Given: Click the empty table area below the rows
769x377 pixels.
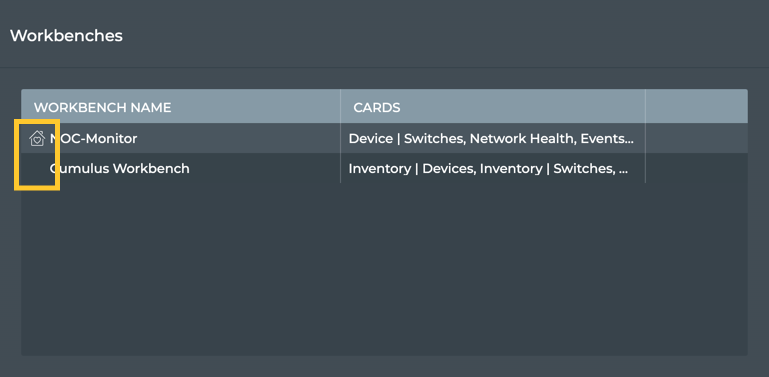Looking at the screenshot, I should point(384,269).
